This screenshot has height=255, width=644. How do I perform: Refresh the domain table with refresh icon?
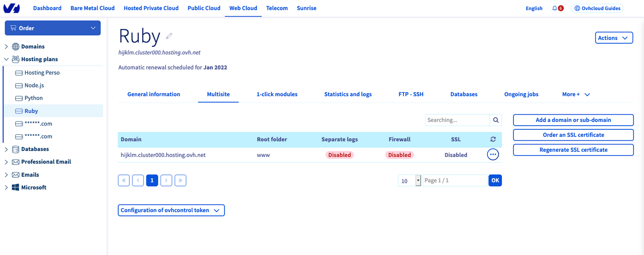(493, 139)
